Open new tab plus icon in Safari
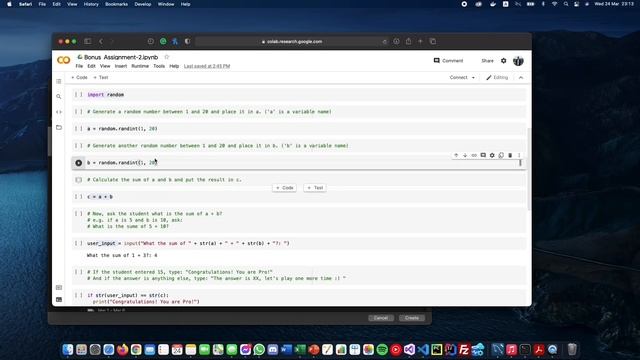The image size is (640, 360). pyautogui.click(x=420, y=41)
